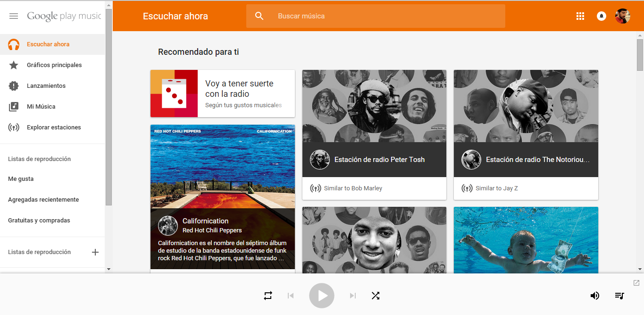This screenshot has width=644, height=315.
Task: Click The Notorious station round avatar
Action: pyautogui.click(x=471, y=160)
